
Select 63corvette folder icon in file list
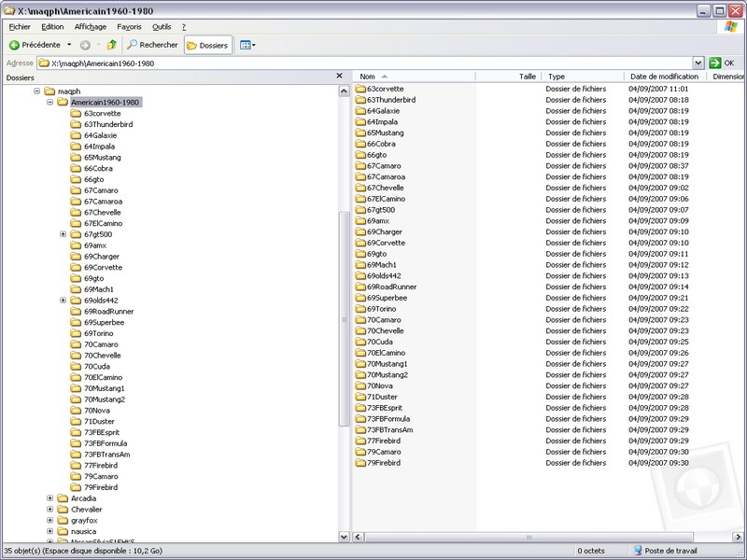click(x=360, y=89)
